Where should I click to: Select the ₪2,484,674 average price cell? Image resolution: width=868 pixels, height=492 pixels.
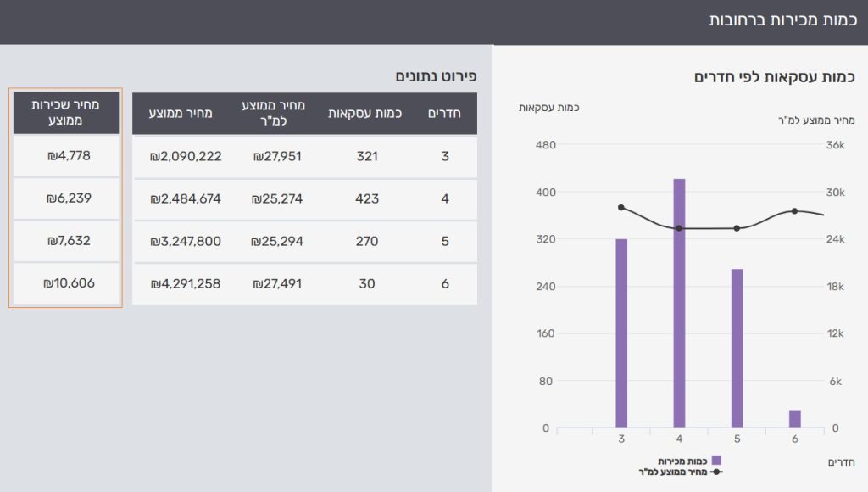[185, 198]
